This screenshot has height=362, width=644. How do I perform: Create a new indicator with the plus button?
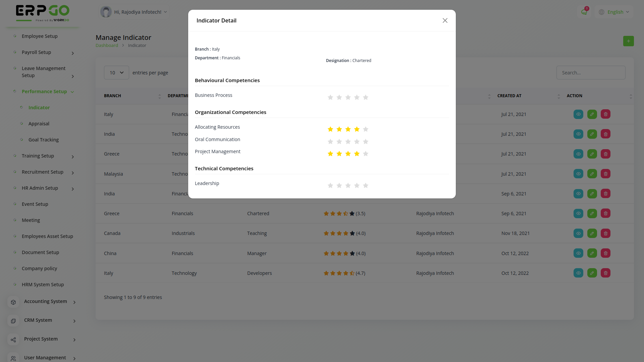pos(628,41)
